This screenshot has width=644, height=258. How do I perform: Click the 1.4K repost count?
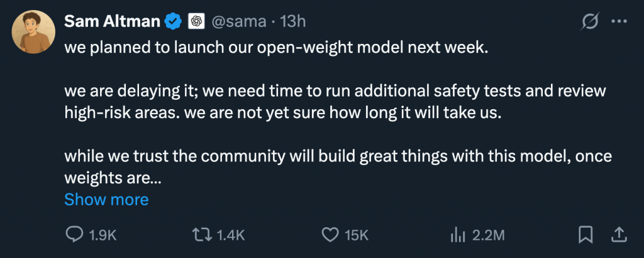230,235
